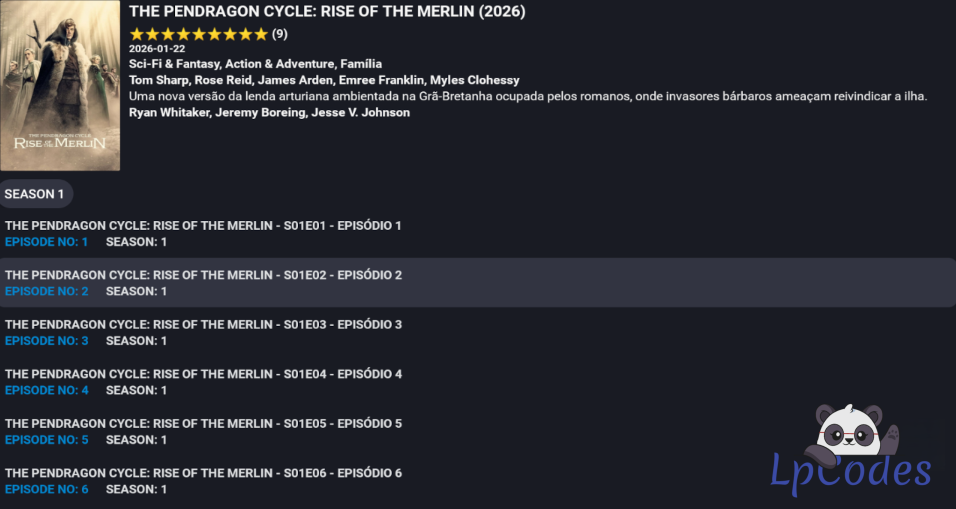Select the Season 1 tab
Viewport: 956px width, 509px height.
(x=35, y=194)
